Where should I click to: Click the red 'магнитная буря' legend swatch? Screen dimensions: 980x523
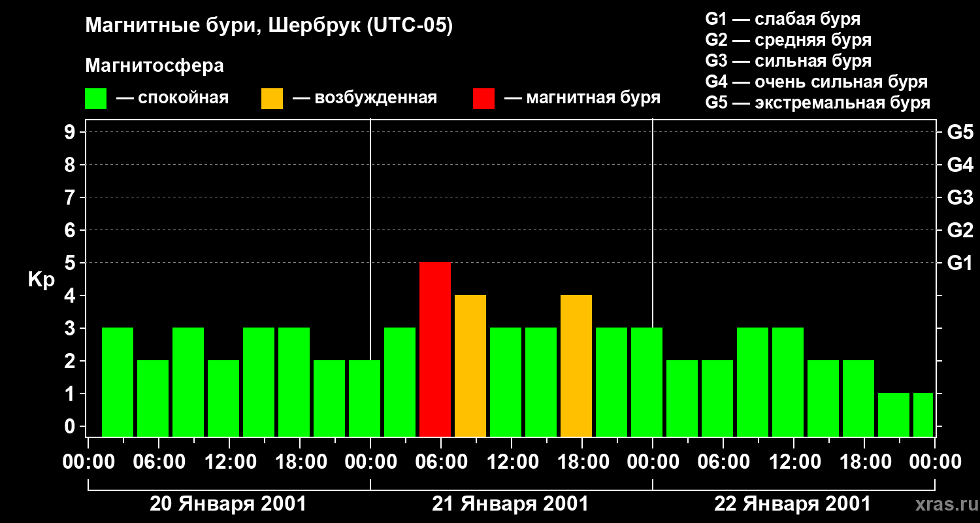483,99
